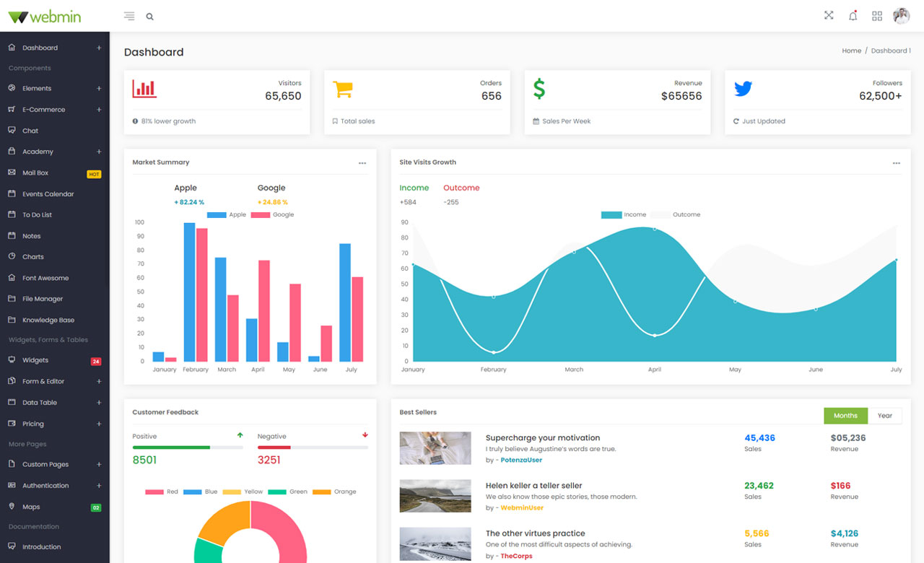Open Site Visits Growth three-dots options menu
This screenshot has width=924, height=563.
[897, 163]
